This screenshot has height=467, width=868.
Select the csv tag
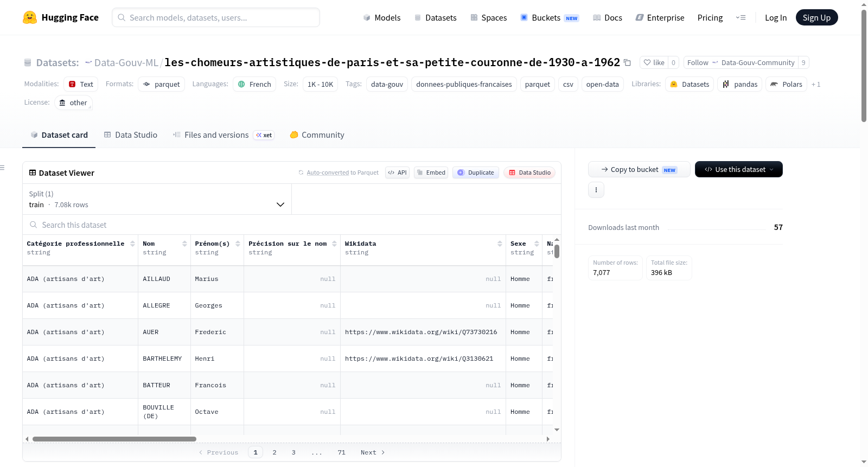pos(568,84)
